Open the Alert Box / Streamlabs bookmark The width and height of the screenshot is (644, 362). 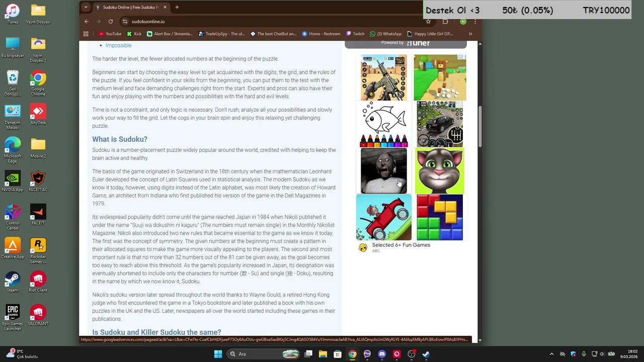[170, 34]
